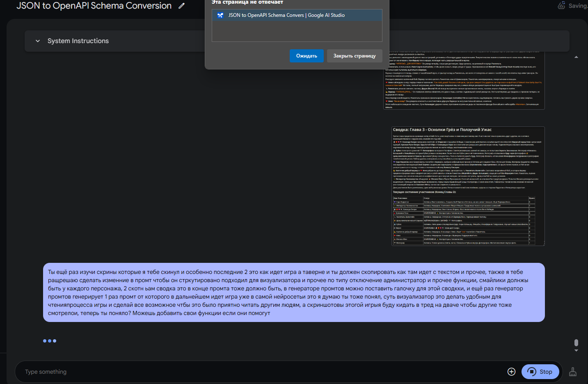The image size is (588, 384).
Task: Click the chat scrollbar thumb
Action: pos(576,343)
